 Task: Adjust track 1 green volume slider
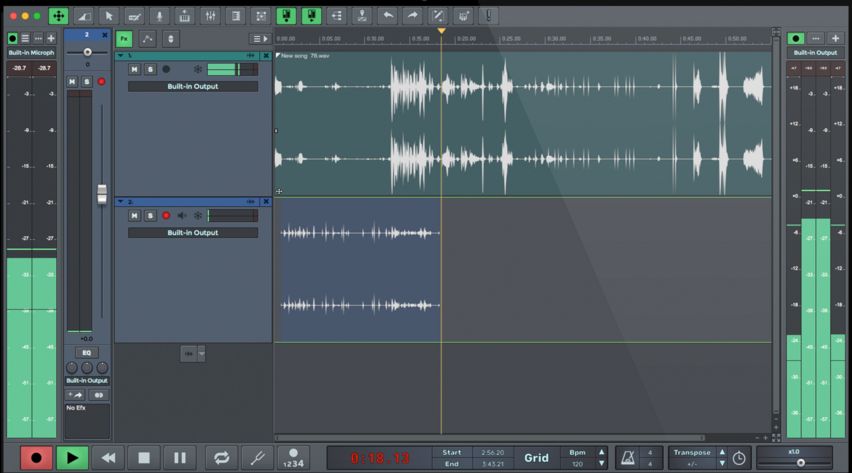coord(233,70)
